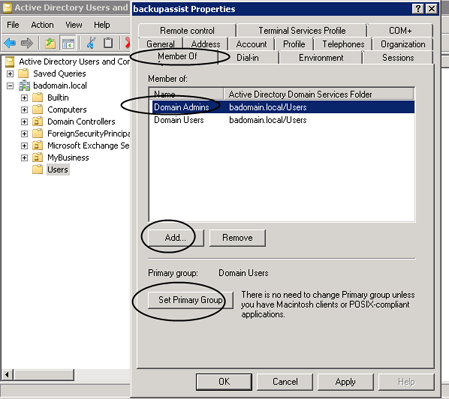Toggle the show/hide console tree icon
This screenshot has height=399, width=449.
[68, 43]
